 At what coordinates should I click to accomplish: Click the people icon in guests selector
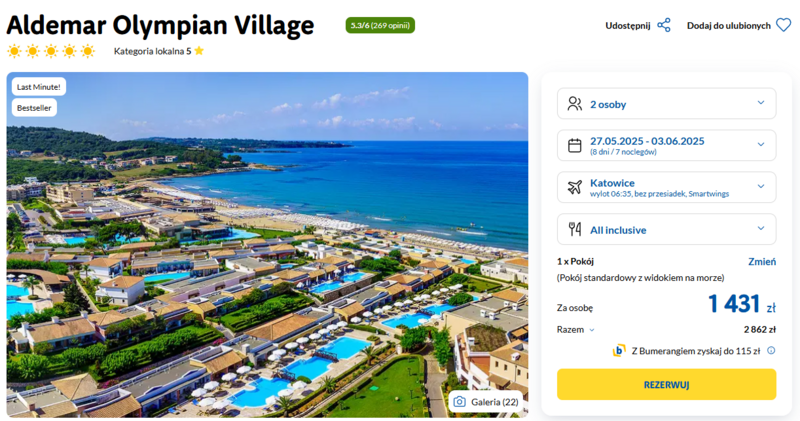[574, 104]
